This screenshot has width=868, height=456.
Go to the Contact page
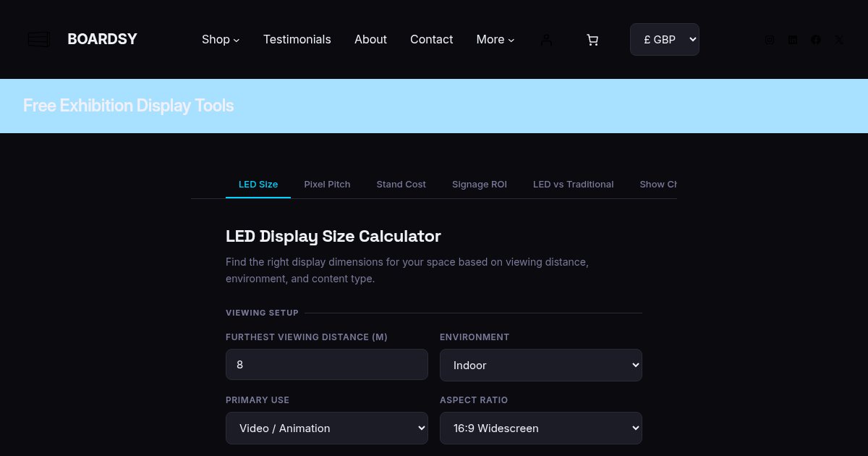click(432, 39)
